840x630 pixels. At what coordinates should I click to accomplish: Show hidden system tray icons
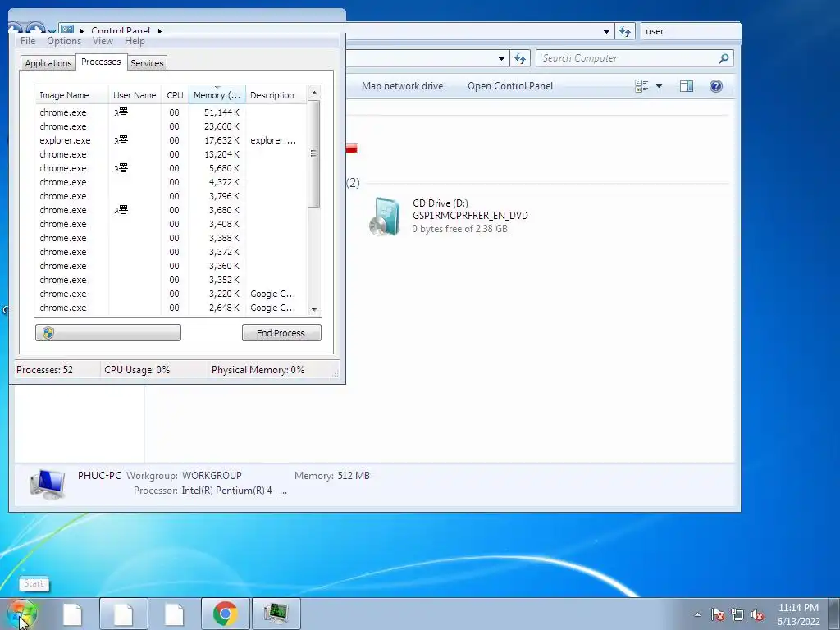[x=697, y=614]
